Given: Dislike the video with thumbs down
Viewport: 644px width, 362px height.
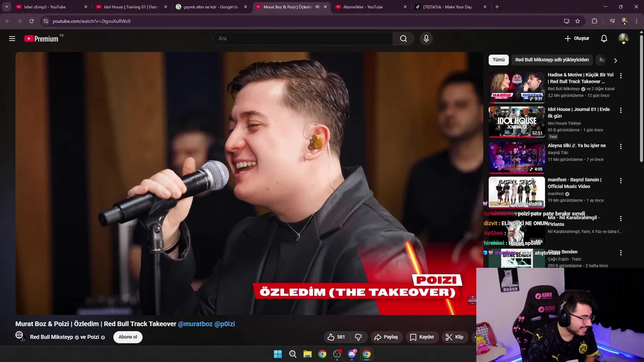Looking at the screenshot, I should pos(359,337).
